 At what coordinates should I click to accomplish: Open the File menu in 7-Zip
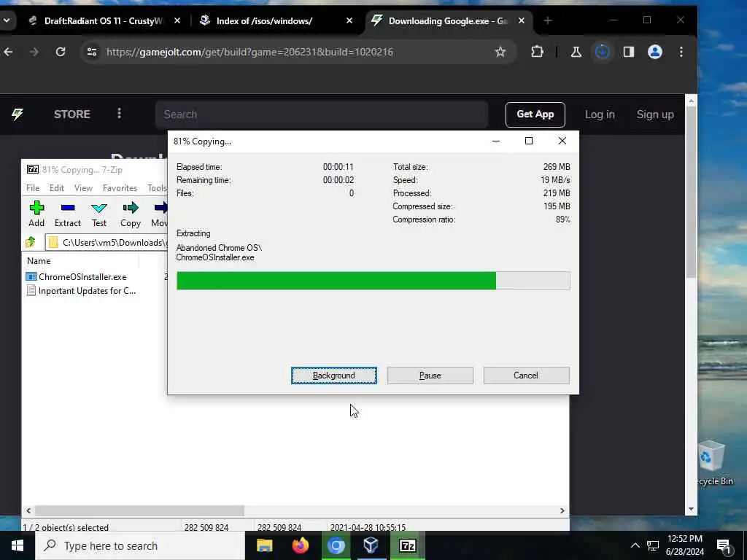(x=33, y=188)
